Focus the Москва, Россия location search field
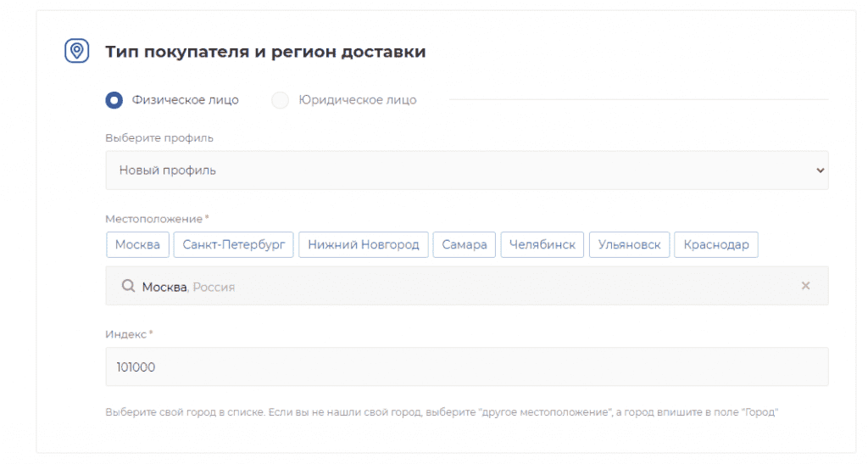868x464 pixels. (466, 287)
